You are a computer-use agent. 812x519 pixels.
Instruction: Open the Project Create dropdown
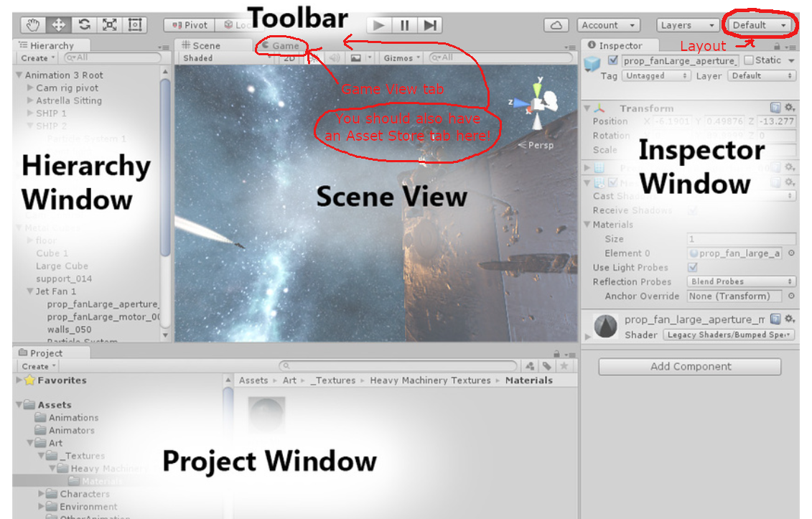coord(38,366)
